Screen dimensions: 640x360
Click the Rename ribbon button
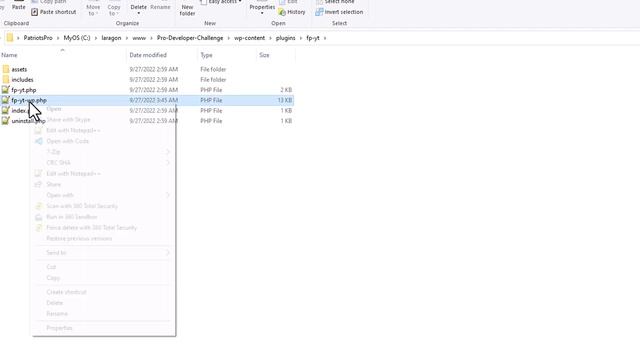pyautogui.click(x=160, y=7)
